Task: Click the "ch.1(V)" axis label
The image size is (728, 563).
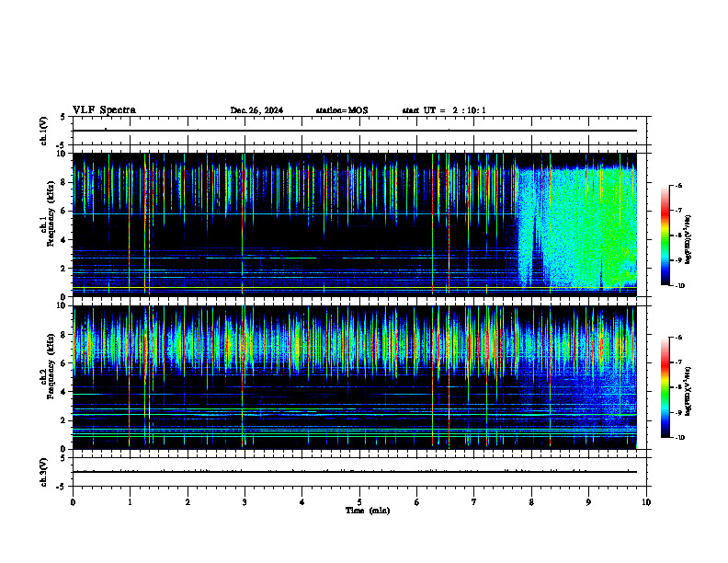Action: (44, 131)
